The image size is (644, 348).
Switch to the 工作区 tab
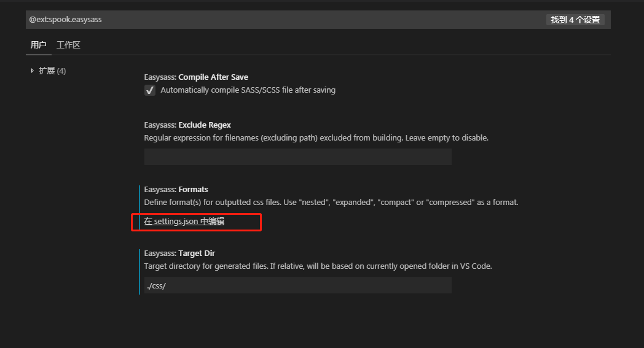coord(68,45)
